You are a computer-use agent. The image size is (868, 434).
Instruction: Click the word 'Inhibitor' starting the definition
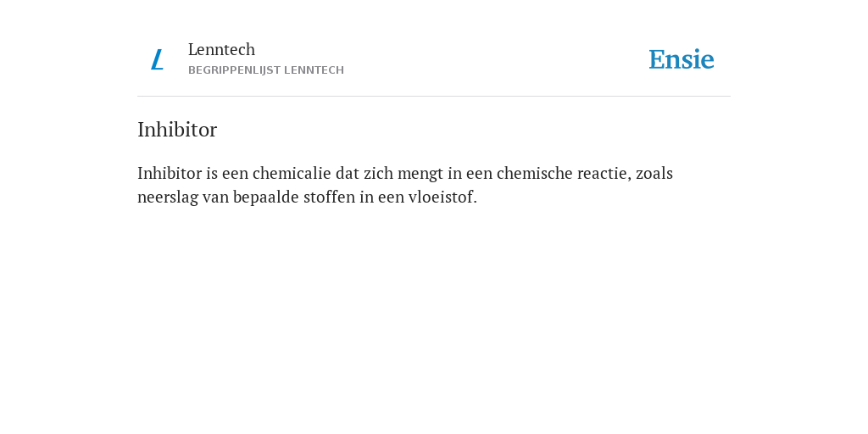click(x=170, y=173)
